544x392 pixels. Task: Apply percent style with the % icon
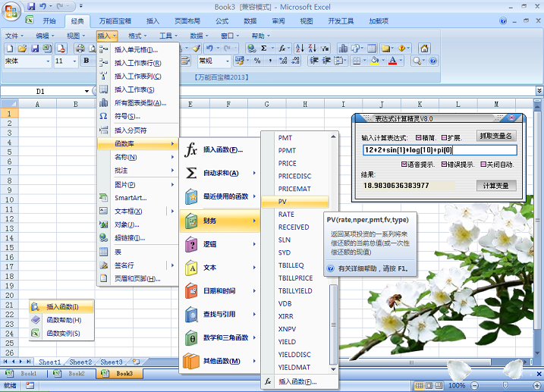[x=257, y=61]
